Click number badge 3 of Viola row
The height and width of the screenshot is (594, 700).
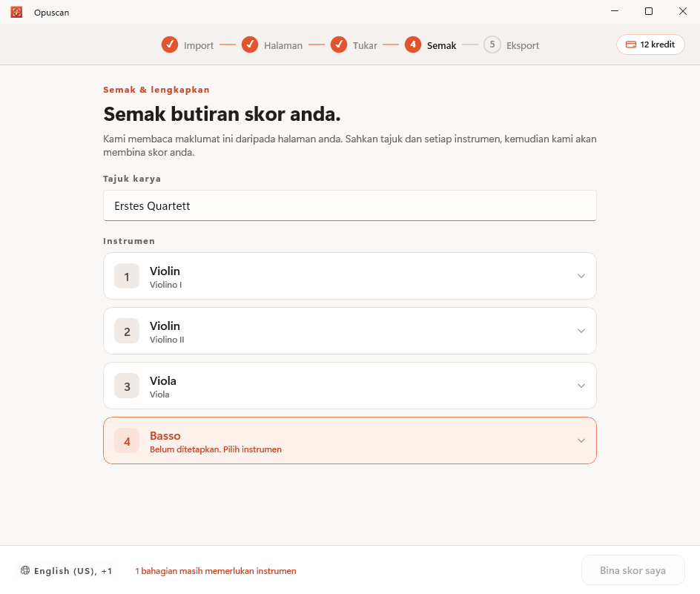tap(127, 386)
